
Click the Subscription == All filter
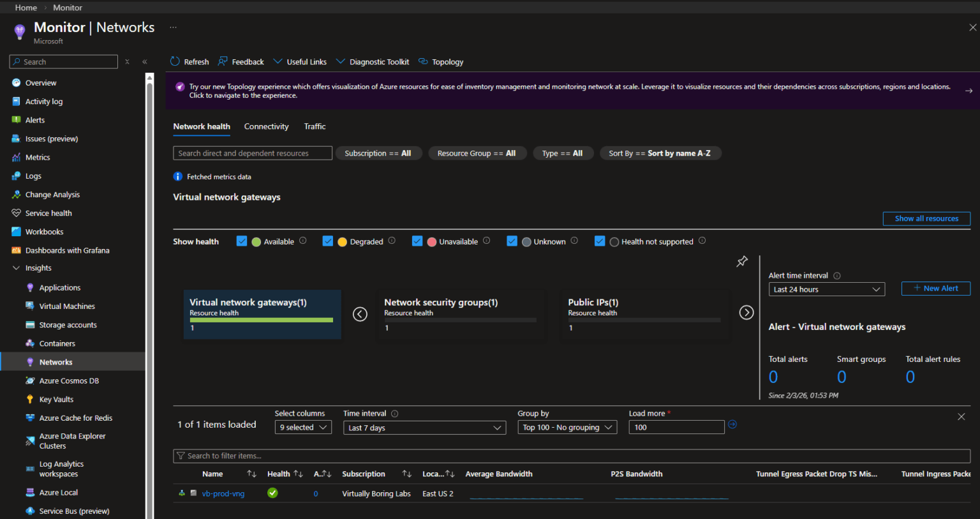(378, 153)
